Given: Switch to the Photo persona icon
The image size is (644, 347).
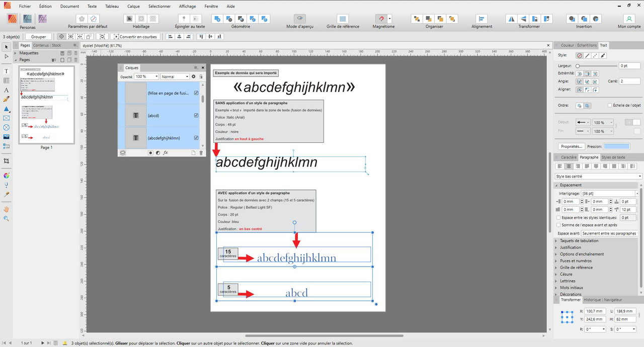Looking at the screenshot, I should [43, 19].
